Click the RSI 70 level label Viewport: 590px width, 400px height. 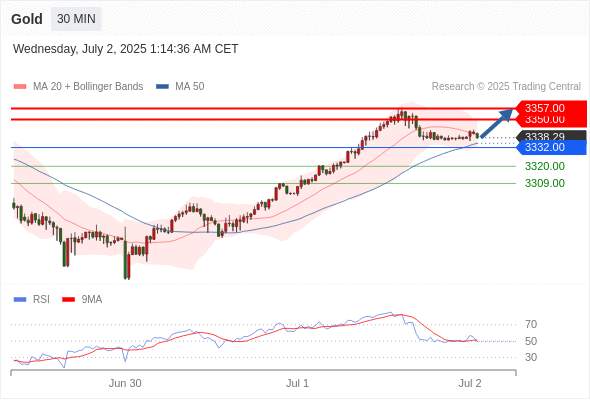tap(531, 324)
